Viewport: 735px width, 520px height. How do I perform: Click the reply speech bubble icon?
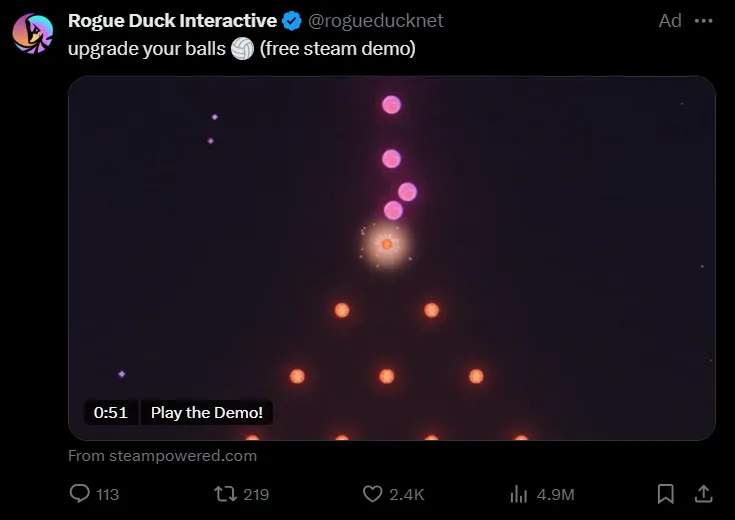(80, 494)
